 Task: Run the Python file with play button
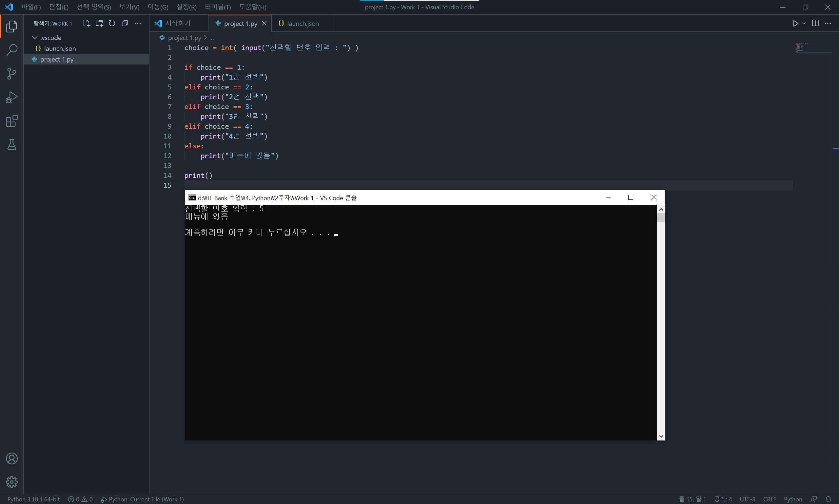point(795,24)
